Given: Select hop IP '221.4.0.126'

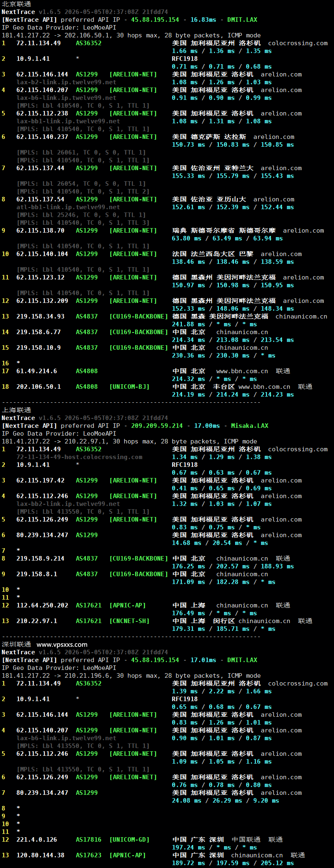Looking at the screenshot, I should [x=37, y=839].
